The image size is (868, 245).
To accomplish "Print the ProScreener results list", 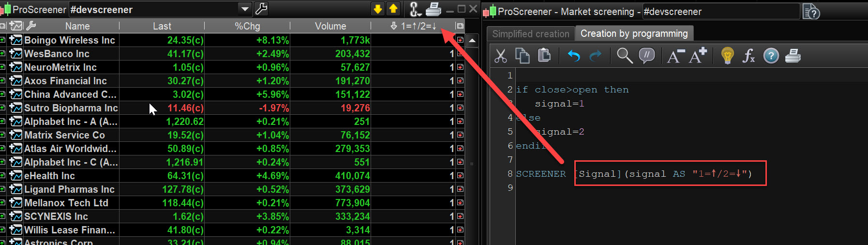I will coord(434,9).
